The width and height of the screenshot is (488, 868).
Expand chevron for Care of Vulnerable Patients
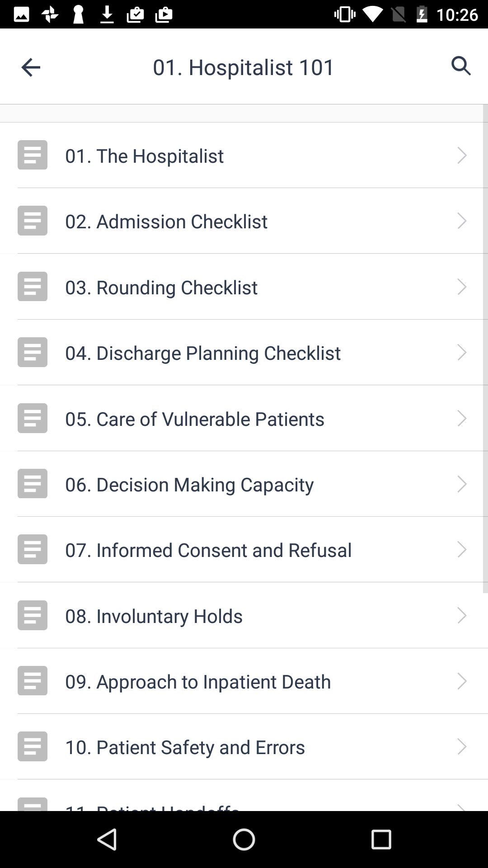(x=462, y=418)
